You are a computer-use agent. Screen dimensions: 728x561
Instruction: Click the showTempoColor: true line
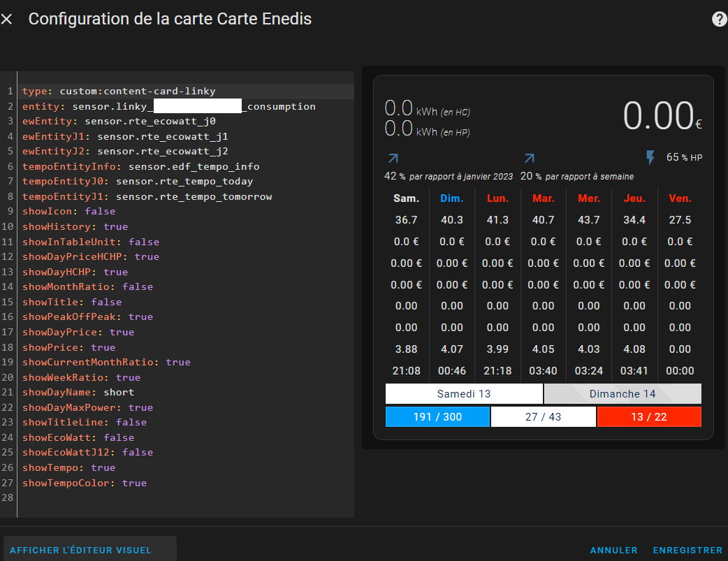(x=85, y=483)
